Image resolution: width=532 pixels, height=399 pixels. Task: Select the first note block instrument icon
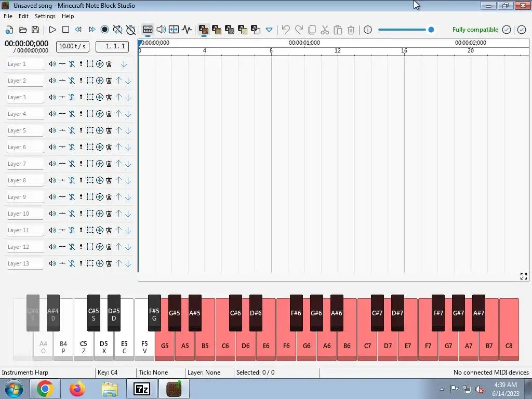click(x=204, y=30)
